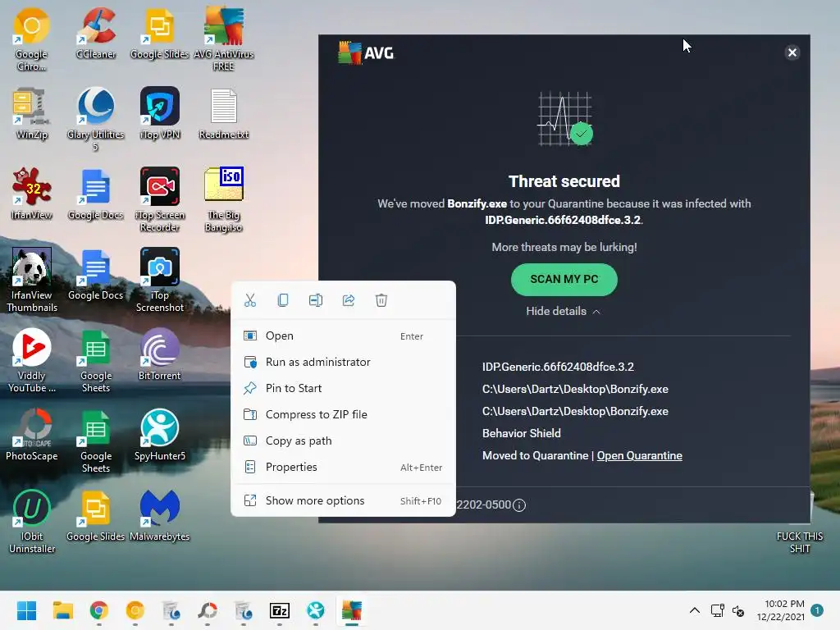Choose Run as administrator
This screenshot has height=630, width=840.
point(343,362)
